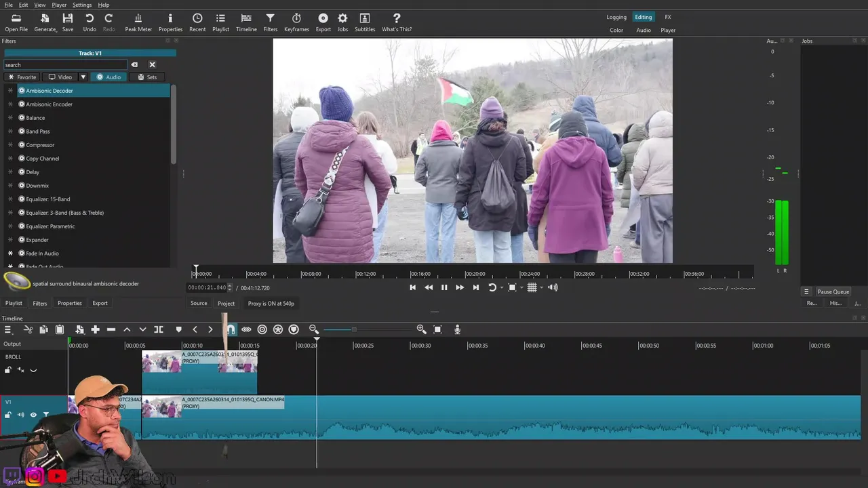This screenshot has height=488, width=868.
Task: Adjust the timeline zoom slider
Action: [x=354, y=329]
